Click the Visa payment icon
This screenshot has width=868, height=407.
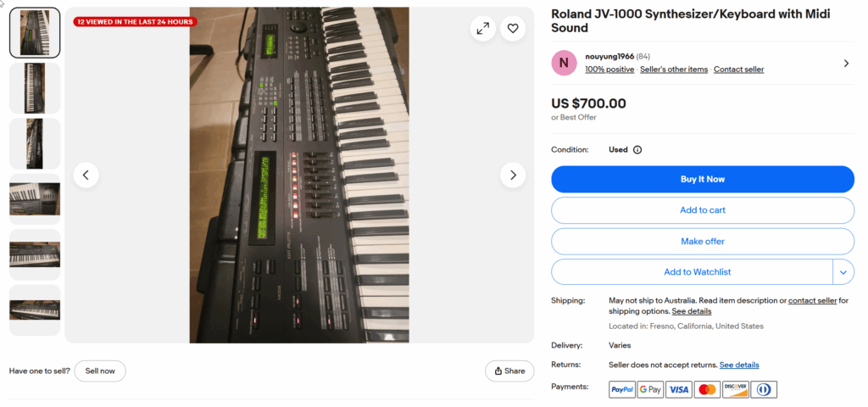679,389
